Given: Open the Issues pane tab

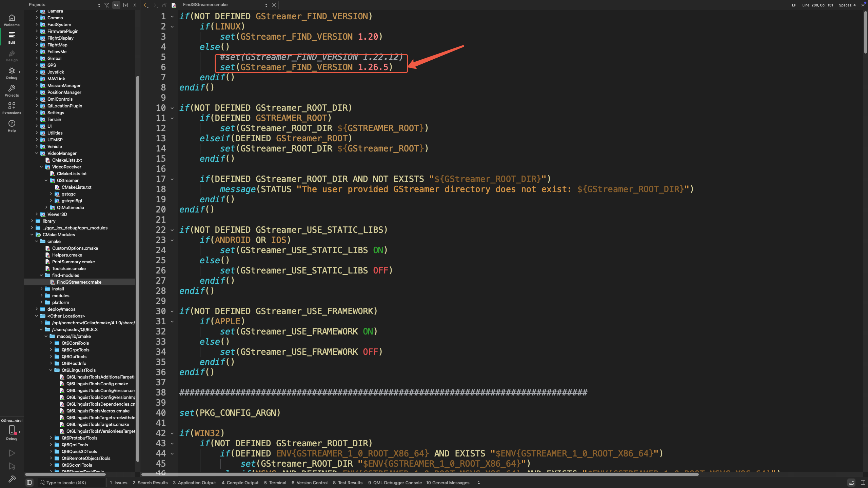Looking at the screenshot, I should tap(118, 483).
